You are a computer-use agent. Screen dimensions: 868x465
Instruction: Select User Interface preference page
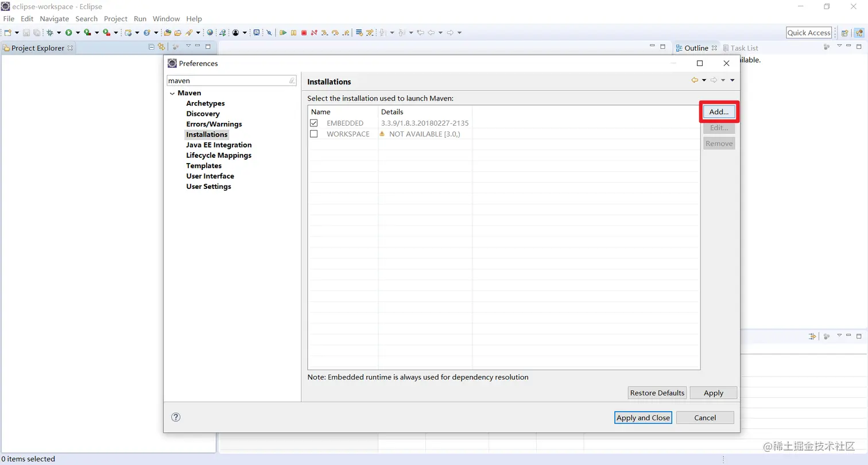click(210, 176)
